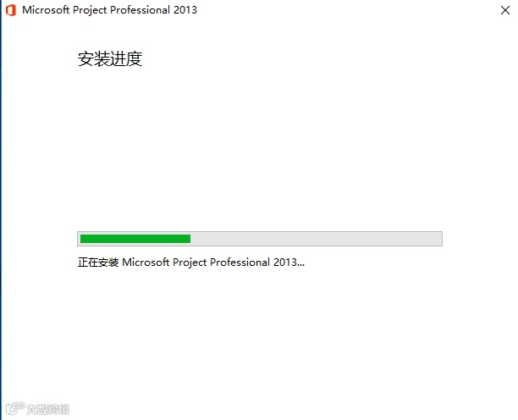Click the right edge of green progress fill
This screenshot has height=420, width=518.
[190, 239]
